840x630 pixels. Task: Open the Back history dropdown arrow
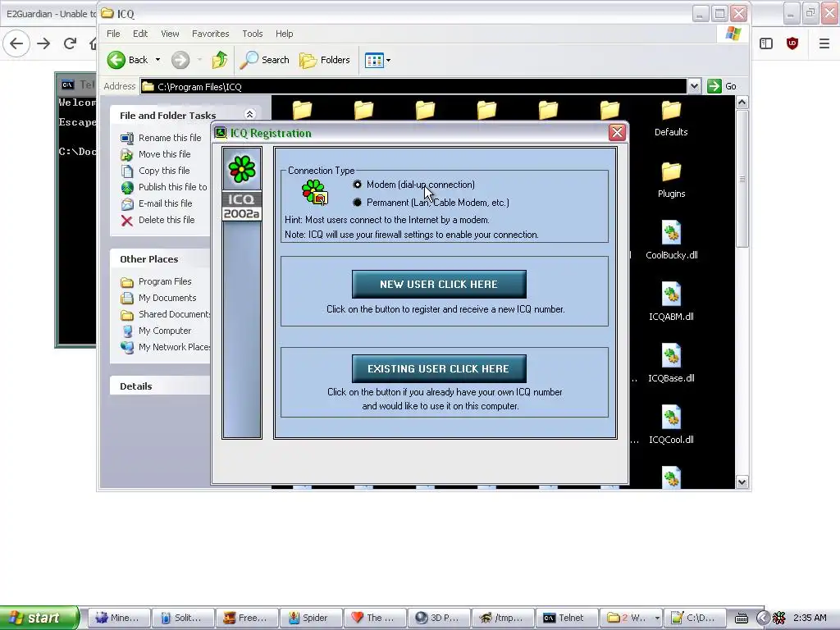tap(158, 60)
